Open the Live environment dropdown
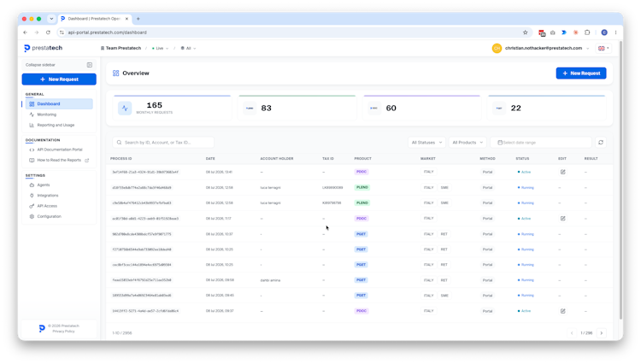 point(160,48)
